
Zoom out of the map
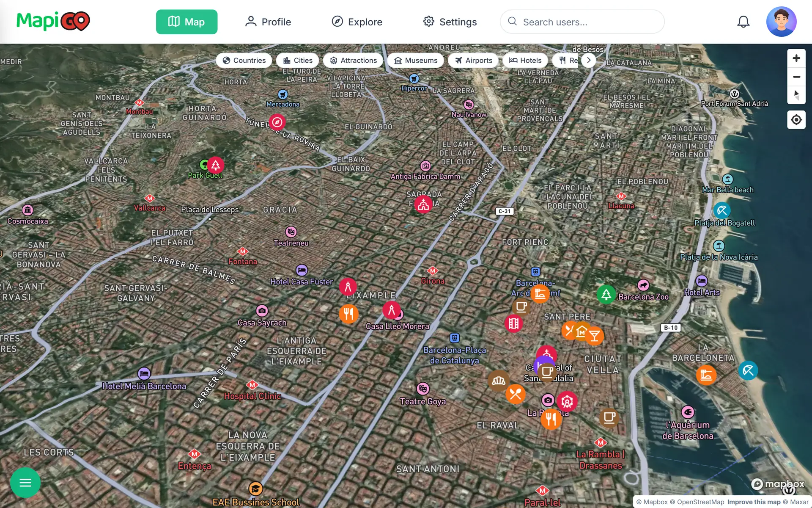coord(796,77)
